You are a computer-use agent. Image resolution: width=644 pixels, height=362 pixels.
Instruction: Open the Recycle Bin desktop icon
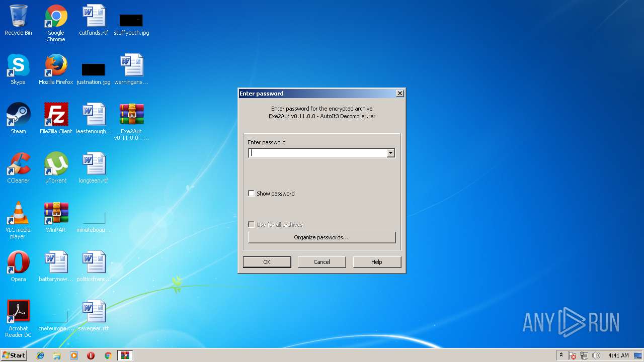[x=18, y=20]
